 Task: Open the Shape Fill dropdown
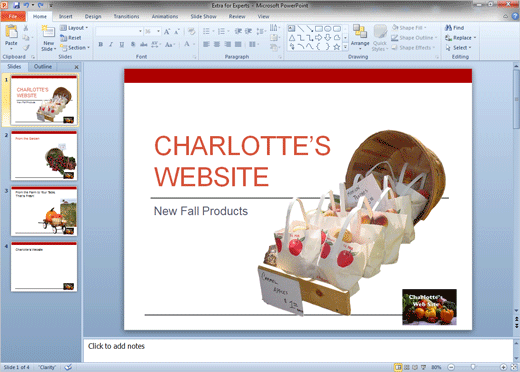click(409, 28)
